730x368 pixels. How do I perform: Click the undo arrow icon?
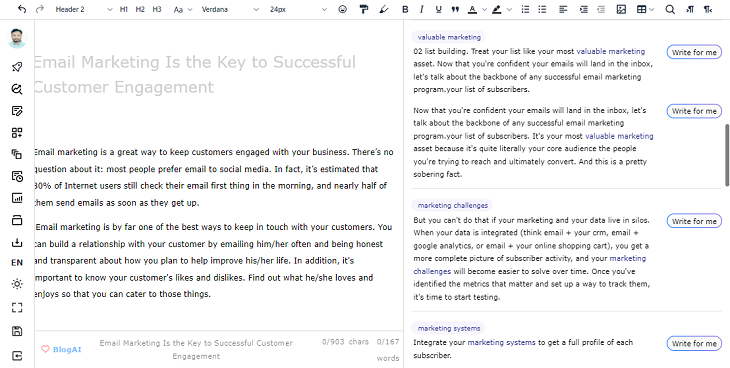point(22,9)
